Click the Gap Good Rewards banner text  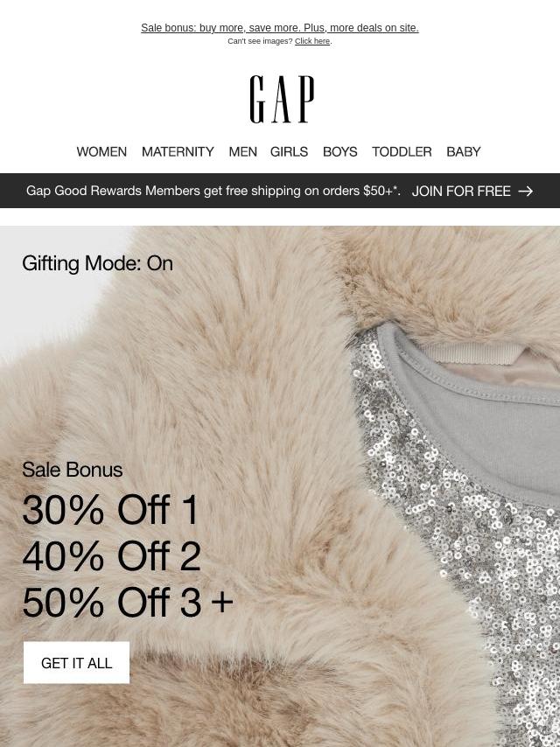click(213, 191)
